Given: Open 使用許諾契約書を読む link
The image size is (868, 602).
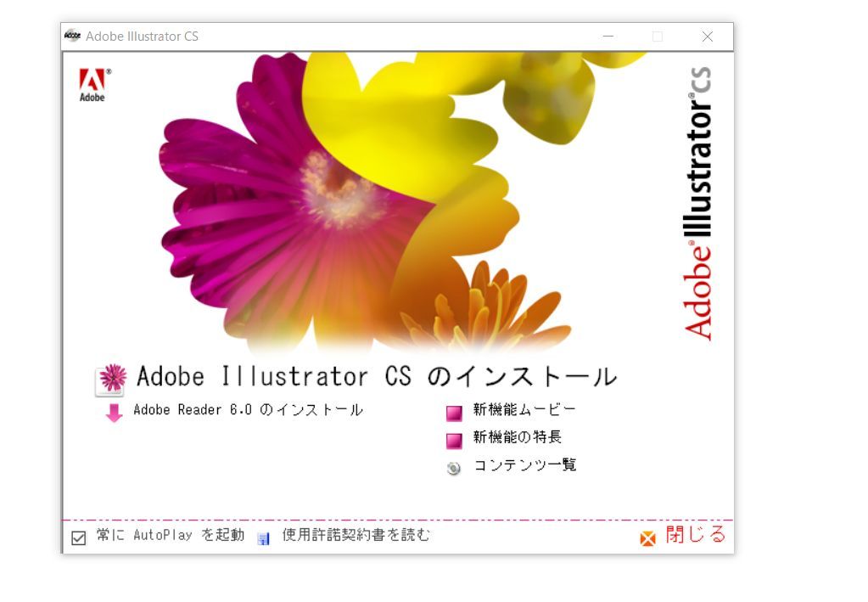Looking at the screenshot, I should tap(356, 534).
